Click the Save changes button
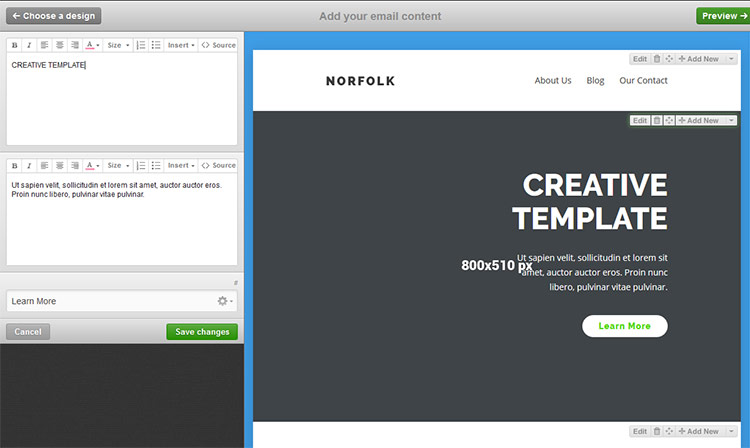 [x=202, y=332]
